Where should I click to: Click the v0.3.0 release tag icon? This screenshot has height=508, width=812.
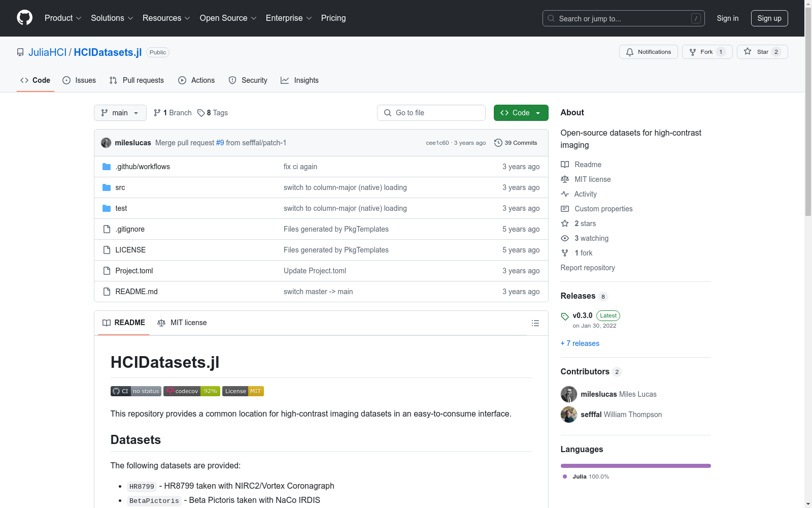tap(565, 316)
